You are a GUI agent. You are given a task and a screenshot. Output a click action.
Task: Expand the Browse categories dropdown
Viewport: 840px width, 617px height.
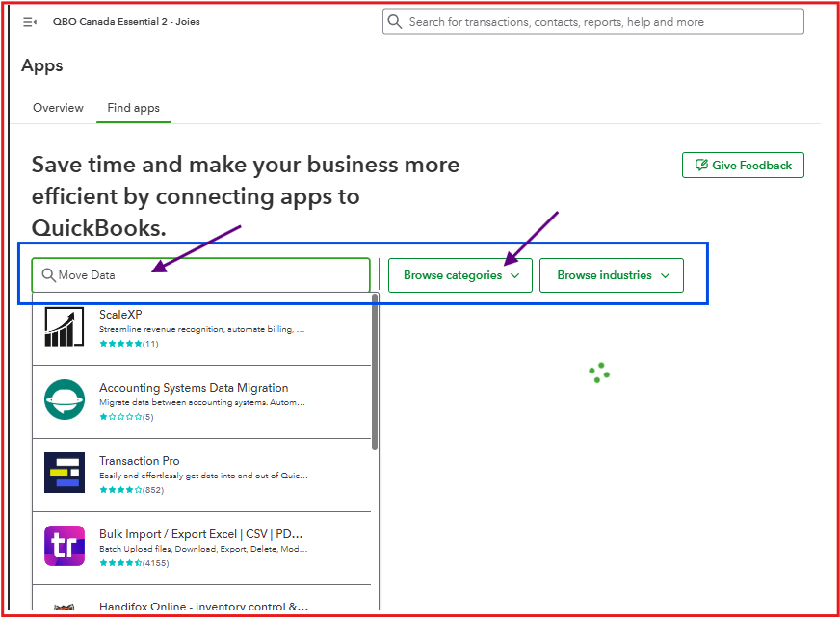(x=460, y=275)
